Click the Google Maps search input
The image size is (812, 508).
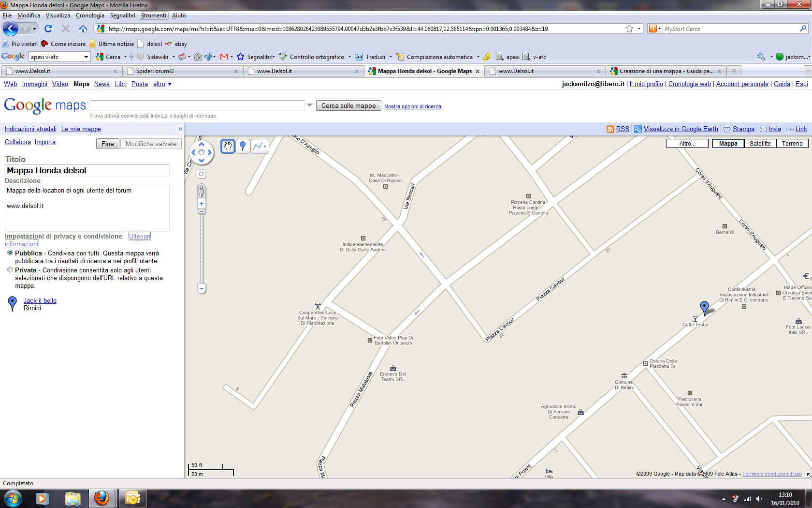197,105
